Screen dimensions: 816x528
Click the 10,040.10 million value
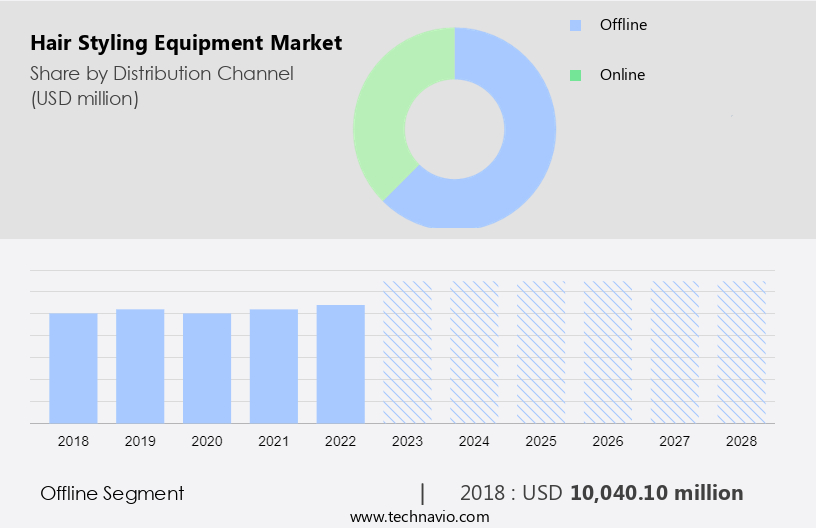657,493
